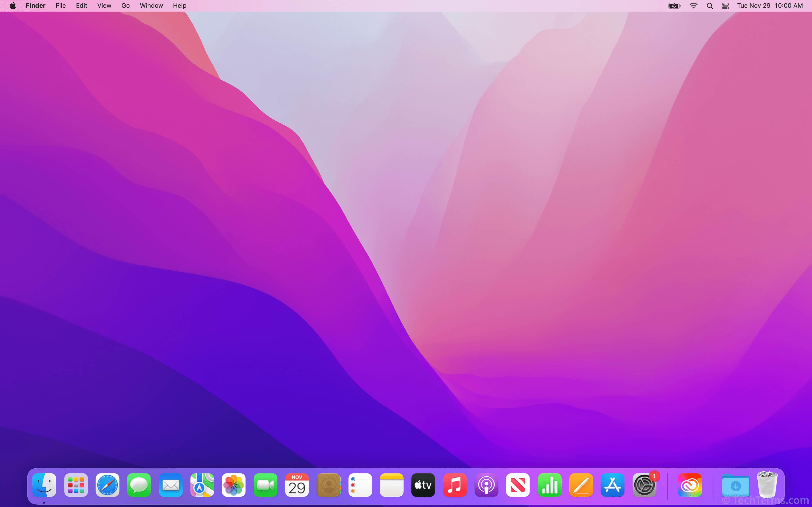Launch the Messages app
Image resolution: width=812 pixels, height=507 pixels.
[x=138, y=485]
